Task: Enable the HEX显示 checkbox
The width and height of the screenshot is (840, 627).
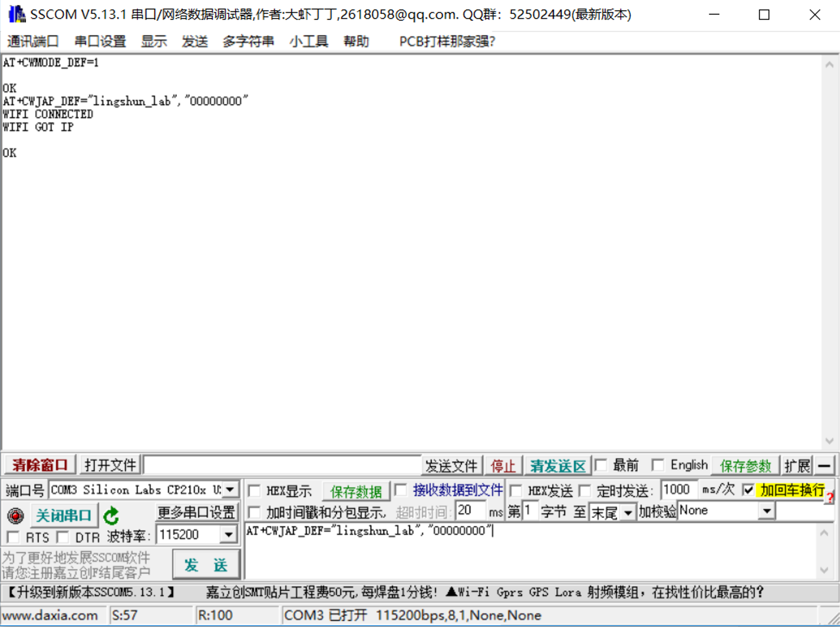Action: coord(255,490)
